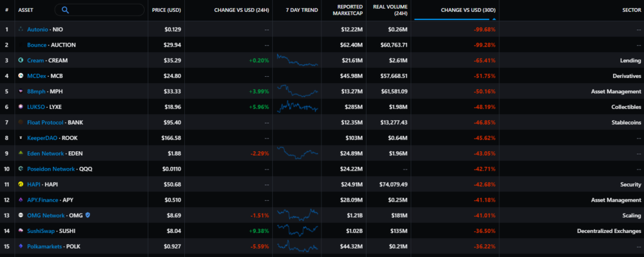Click the 88mph logo icon
Viewport: 644px width, 257px height.
(x=21, y=91)
